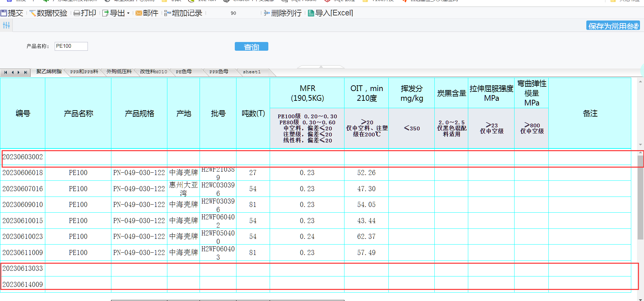Select cell with ID 20230613033
The width and height of the screenshot is (644, 301).
[23, 268]
